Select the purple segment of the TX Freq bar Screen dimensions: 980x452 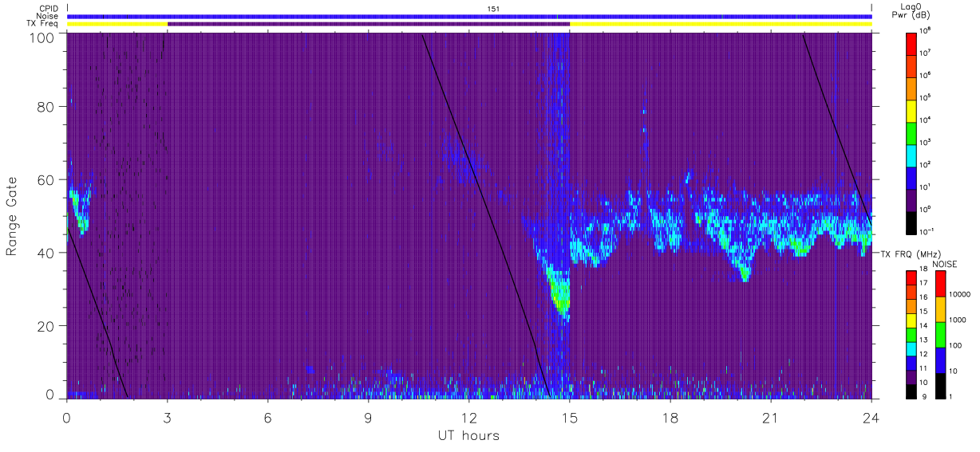coord(369,24)
